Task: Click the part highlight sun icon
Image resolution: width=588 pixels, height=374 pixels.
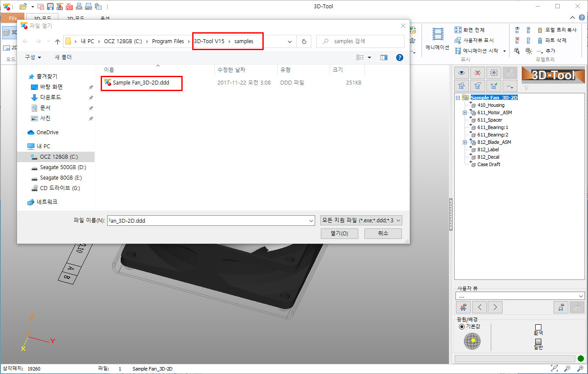Action: (x=528, y=51)
